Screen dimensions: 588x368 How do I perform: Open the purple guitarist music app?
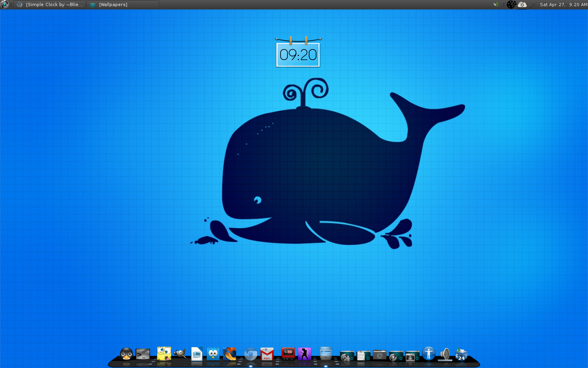(x=305, y=354)
